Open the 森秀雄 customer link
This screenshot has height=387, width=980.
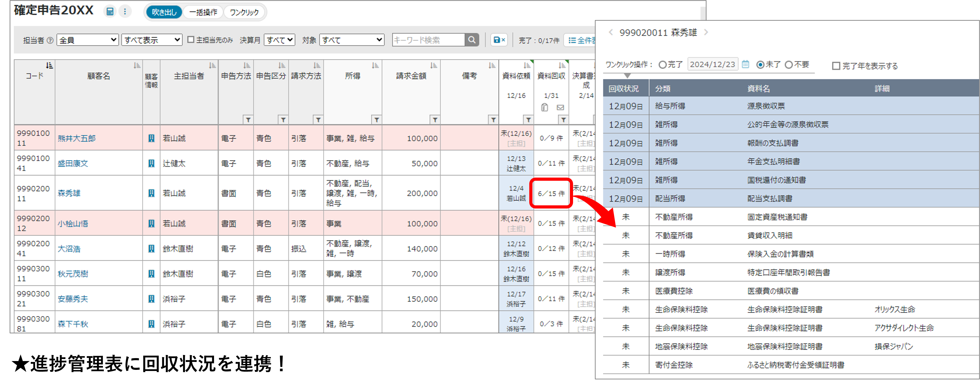(x=69, y=193)
